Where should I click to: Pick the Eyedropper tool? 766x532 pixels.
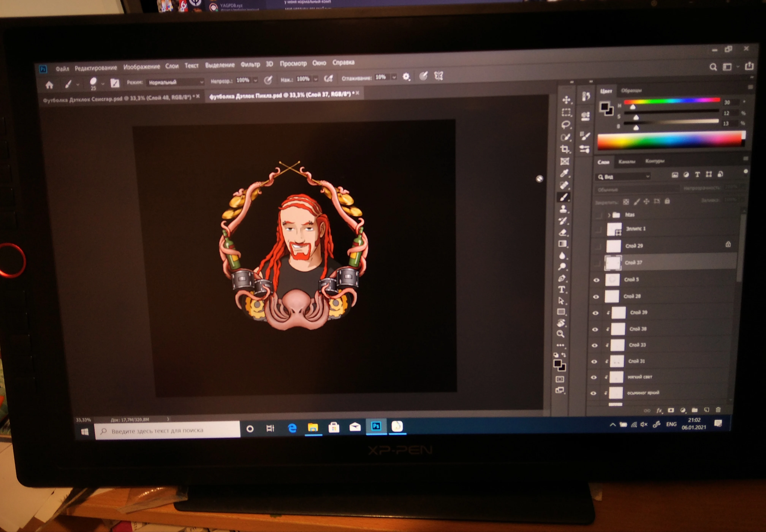[x=564, y=173]
